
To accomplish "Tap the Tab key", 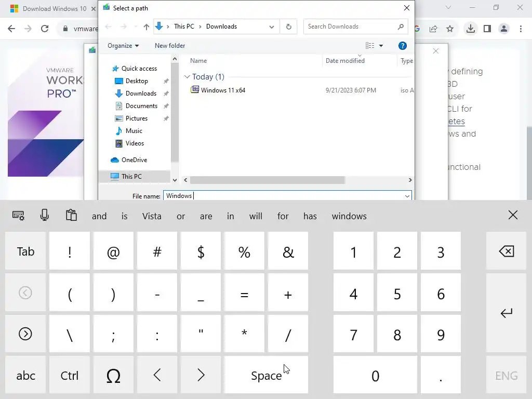I will click(25, 251).
